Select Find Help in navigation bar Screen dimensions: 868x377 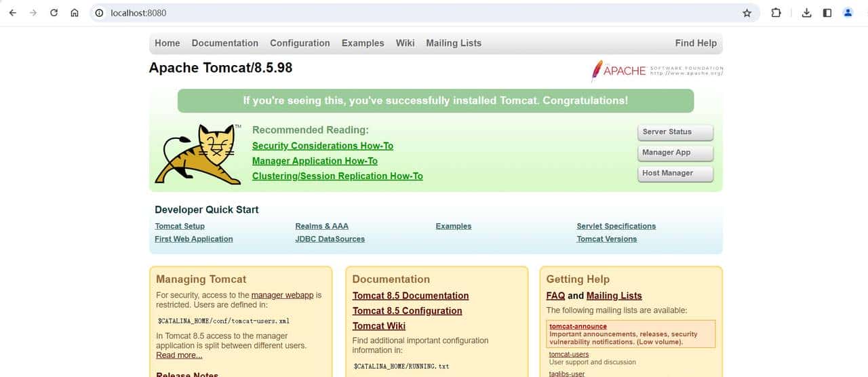[x=695, y=43]
